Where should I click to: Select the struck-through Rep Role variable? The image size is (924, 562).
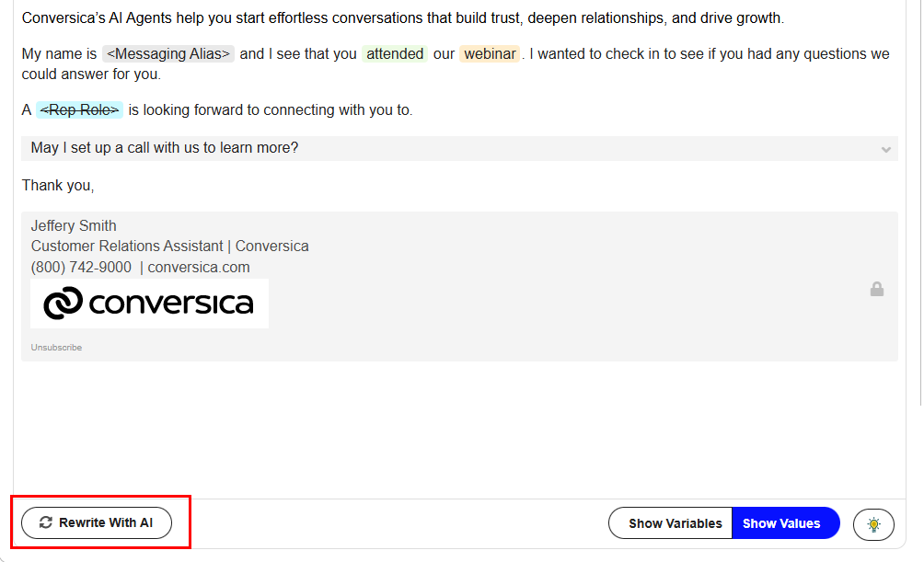point(79,110)
